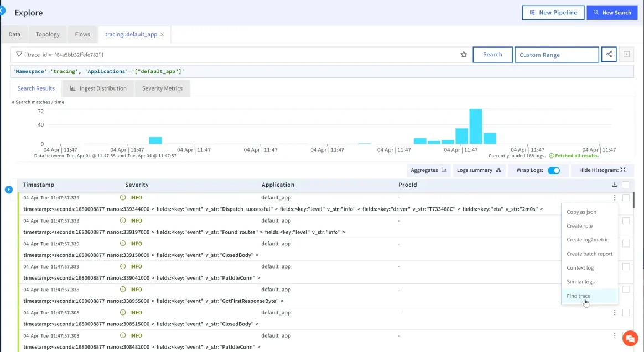This screenshot has width=644, height=352.
Task: Switch to the Severity Metrics tab
Action: coord(162,88)
